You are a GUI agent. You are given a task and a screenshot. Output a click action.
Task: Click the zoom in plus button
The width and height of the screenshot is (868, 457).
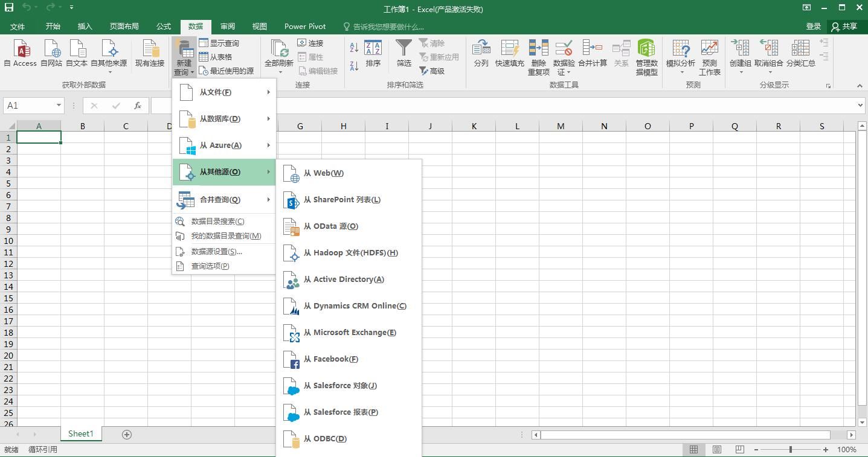826,450
